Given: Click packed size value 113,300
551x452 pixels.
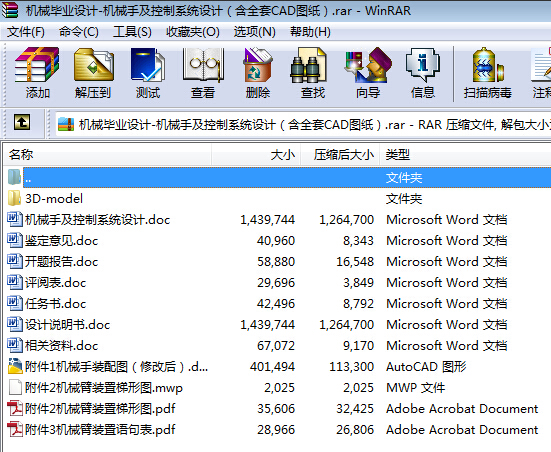Looking at the screenshot, I should tap(351, 367).
